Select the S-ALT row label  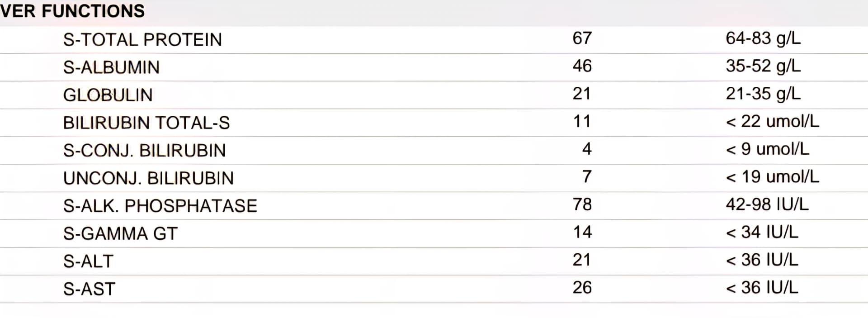pyautogui.click(x=88, y=261)
